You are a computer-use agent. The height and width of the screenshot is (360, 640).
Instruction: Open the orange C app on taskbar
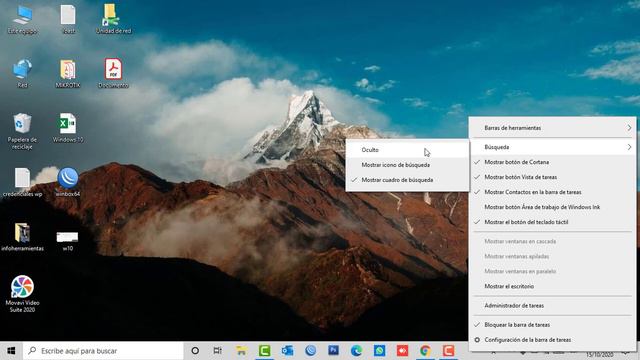[449, 351]
